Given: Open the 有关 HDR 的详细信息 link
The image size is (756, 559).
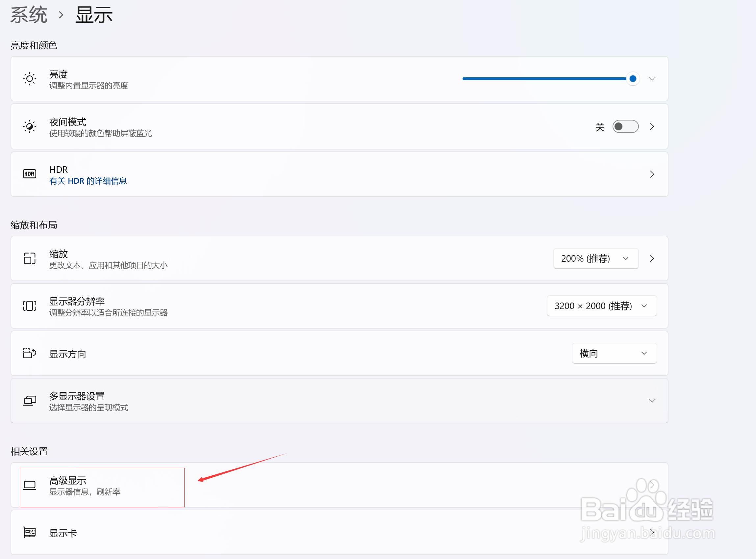Looking at the screenshot, I should [88, 181].
